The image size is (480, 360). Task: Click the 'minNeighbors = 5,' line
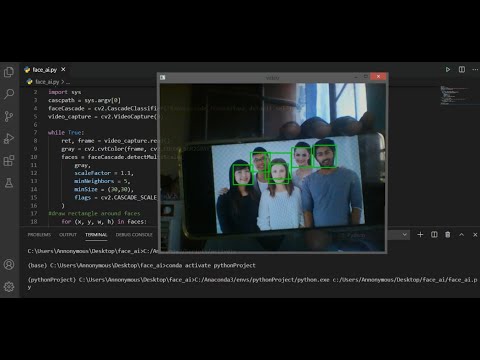(x=102, y=181)
